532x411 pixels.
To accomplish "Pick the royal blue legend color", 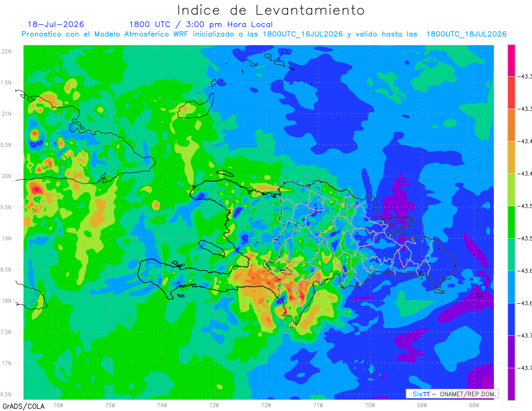I will click(511, 319).
